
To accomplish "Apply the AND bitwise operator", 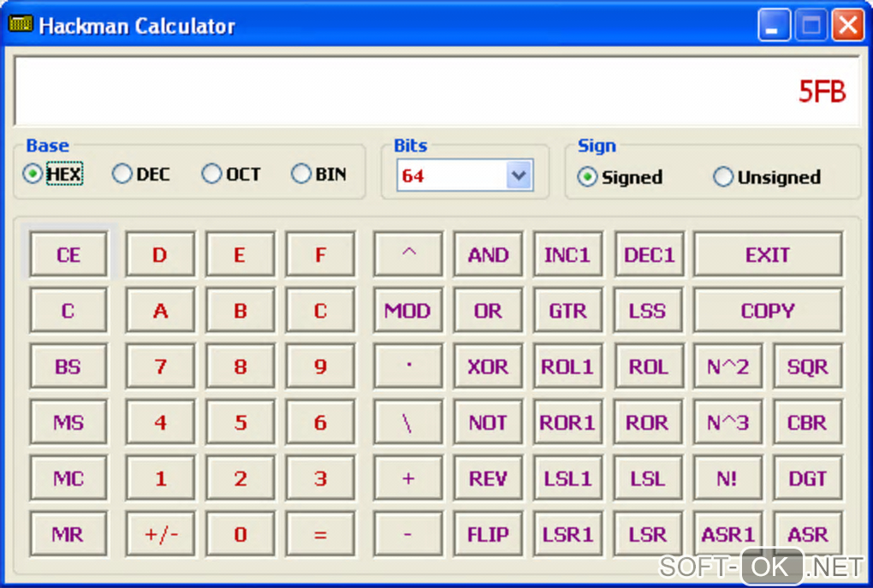I will (x=488, y=254).
